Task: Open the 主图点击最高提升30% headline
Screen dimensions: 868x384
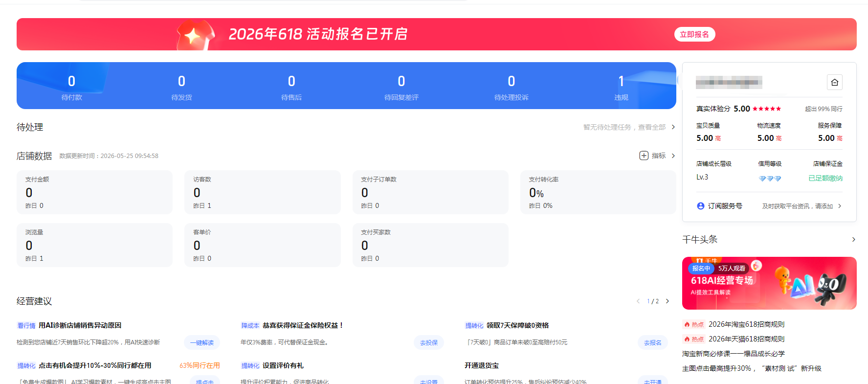Action: [x=752, y=368]
